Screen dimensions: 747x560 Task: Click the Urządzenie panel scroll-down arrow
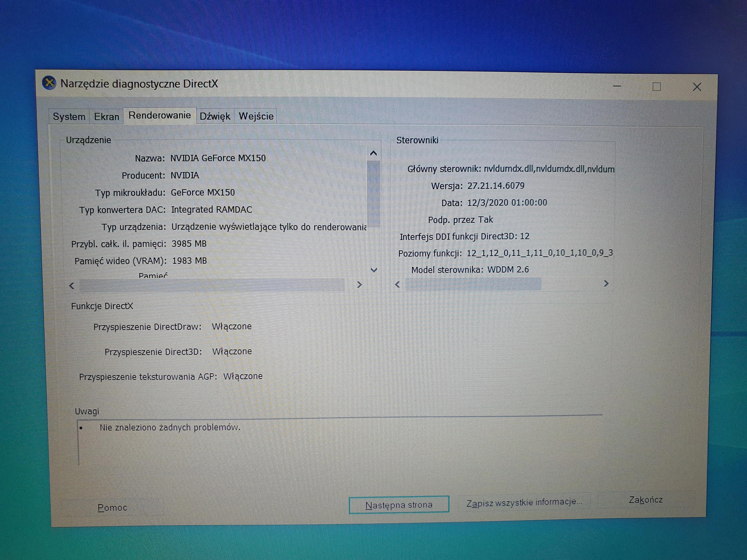[373, 270]
